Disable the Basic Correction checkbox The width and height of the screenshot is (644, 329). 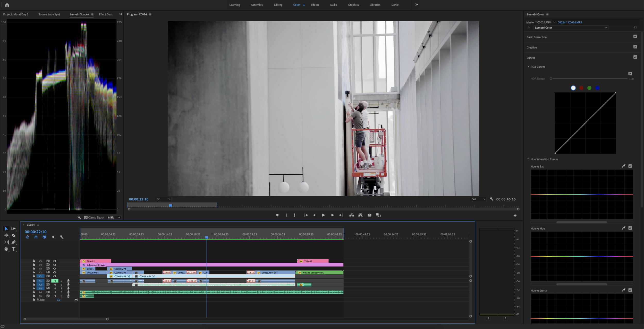pyautogui.click(x=635, y=37)
